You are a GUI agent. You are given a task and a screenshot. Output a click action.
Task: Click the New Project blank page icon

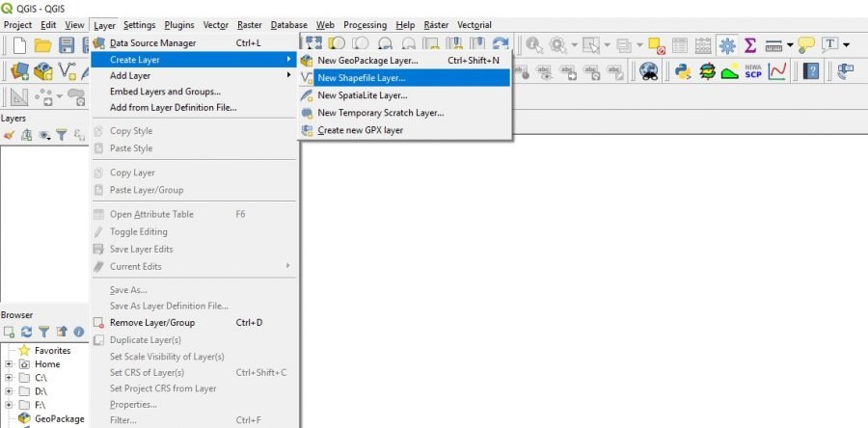tap(20, 44)
